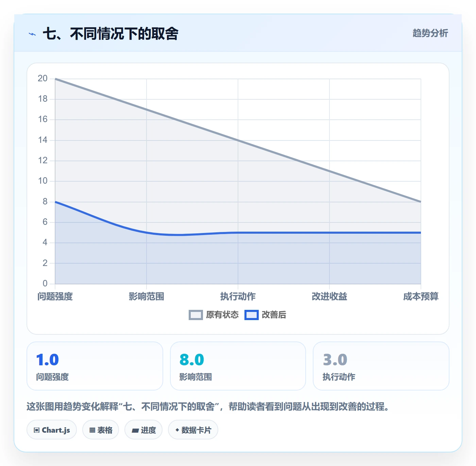The width and height of the screenshot is (476, 466).
Task: Toggle the 改善后 legend swatch
Action: coord(252,315)
